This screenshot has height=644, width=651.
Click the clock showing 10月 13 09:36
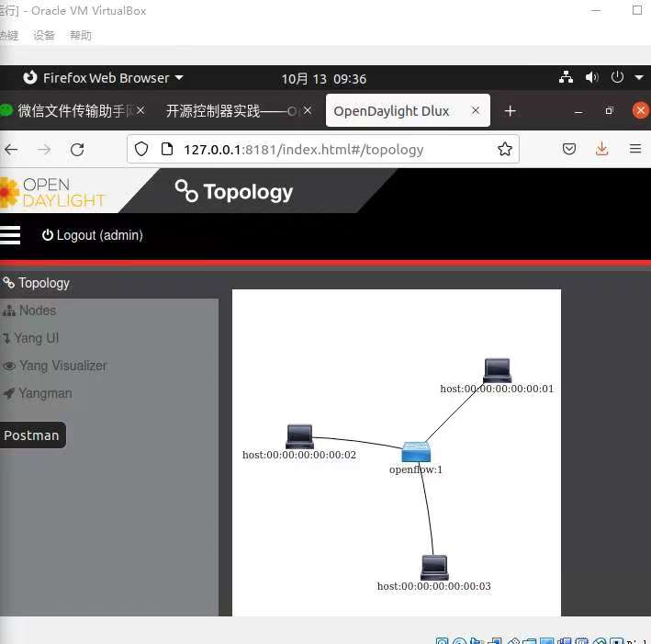324,78
